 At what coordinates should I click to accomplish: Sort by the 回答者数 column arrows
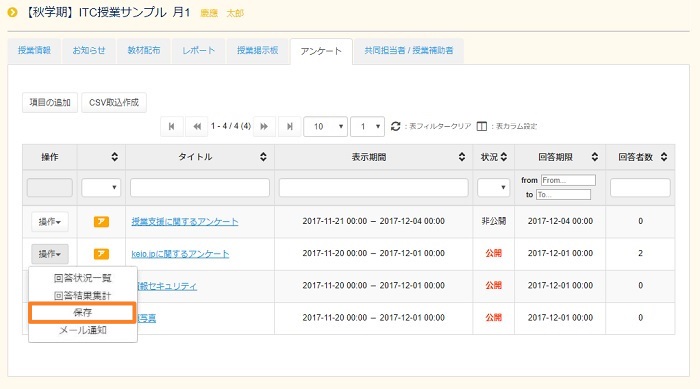pyautogui.click(x=664, y=157)
